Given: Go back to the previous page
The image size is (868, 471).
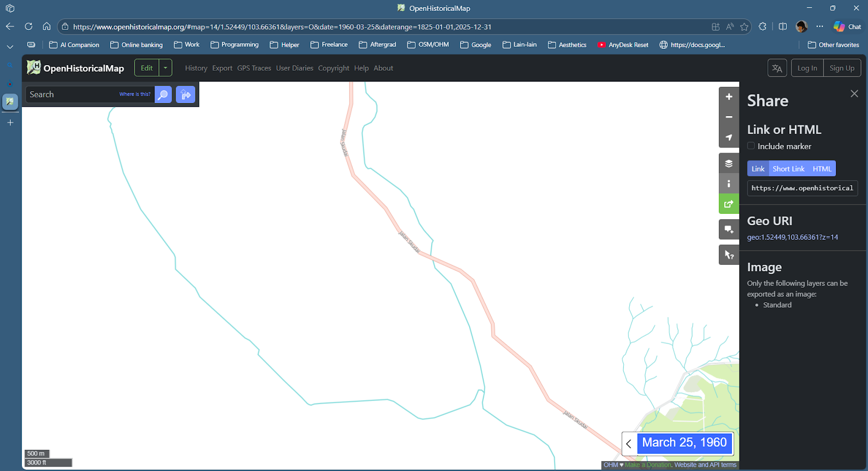Looking at the screenshot, I should click(10, 27).
